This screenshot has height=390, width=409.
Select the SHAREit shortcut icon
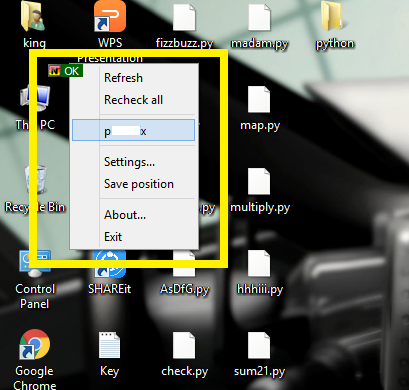[110, 264]
